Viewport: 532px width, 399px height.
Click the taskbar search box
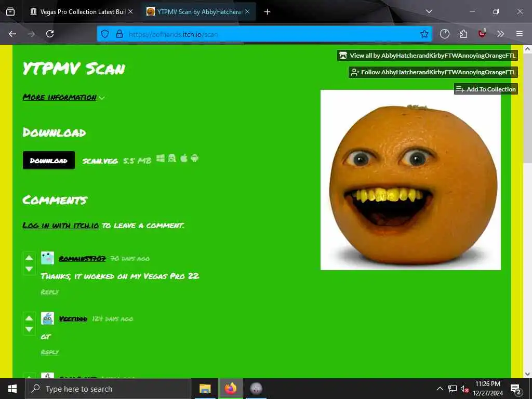(108, 389)
